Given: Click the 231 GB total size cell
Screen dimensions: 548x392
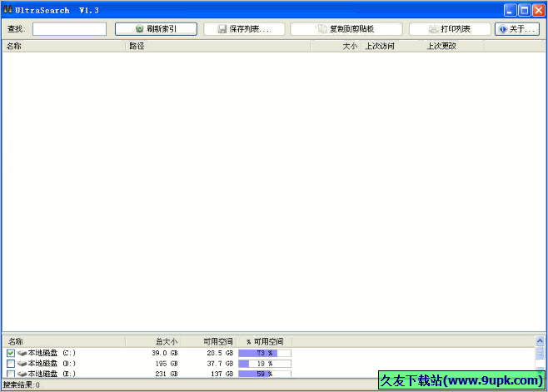Looking at the screenshot, I should point(167,374).
